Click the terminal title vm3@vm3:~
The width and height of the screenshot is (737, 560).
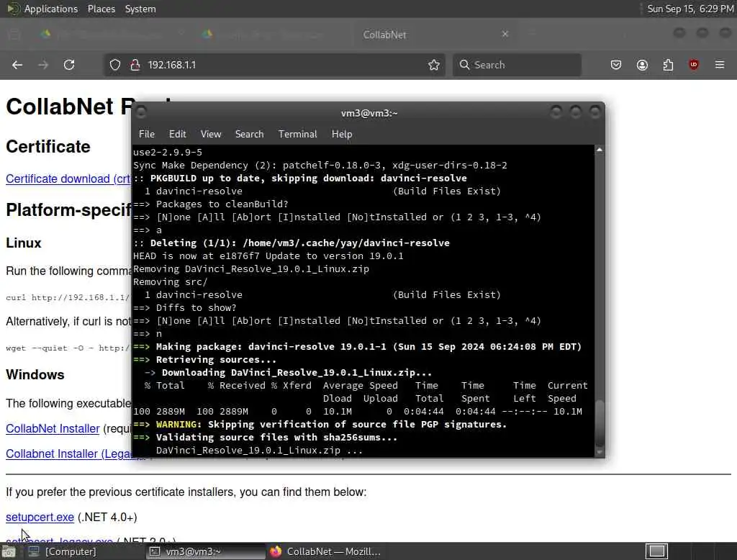tap(369, 113)
